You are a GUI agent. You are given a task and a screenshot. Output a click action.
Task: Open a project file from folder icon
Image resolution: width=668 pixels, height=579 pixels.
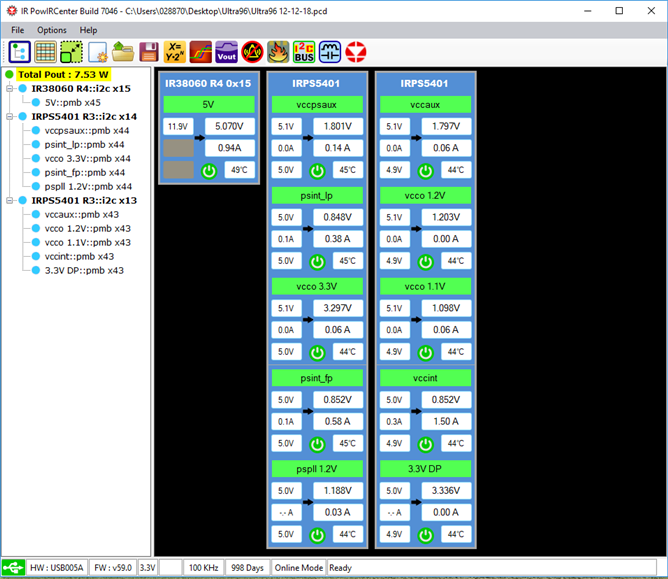coord(123,52)
